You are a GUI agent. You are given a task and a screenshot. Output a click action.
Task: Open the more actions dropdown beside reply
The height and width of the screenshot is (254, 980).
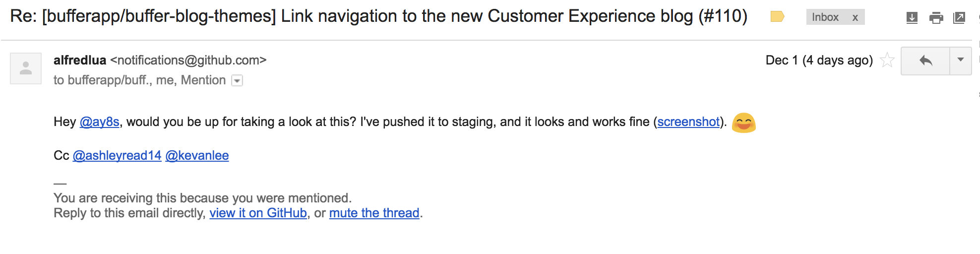click(x=961, y=61)
